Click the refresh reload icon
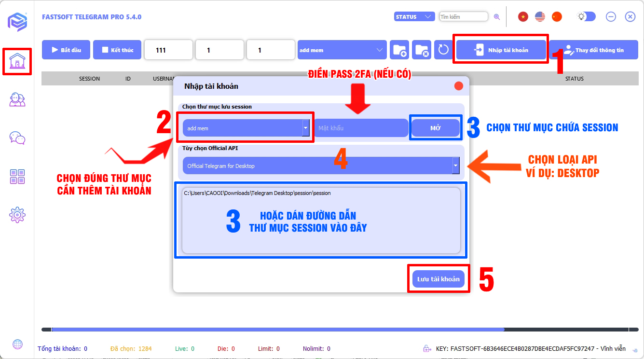644x359 pixels. [x=444, y=50]
